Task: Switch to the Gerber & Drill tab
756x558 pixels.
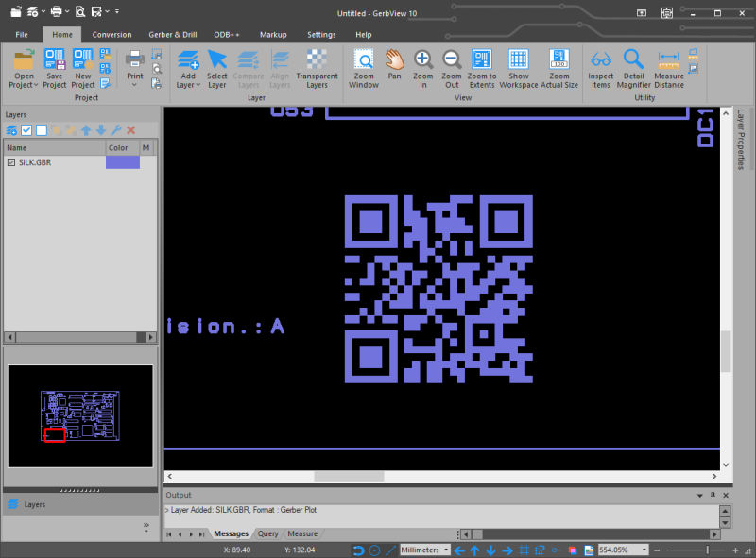Action: coord(173,35)
